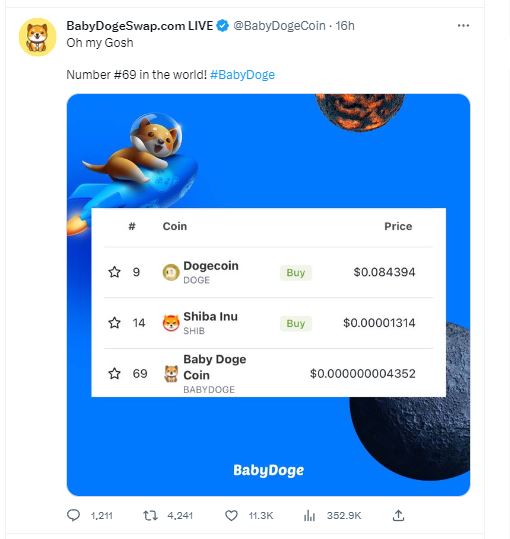
Task: Click the blue verified badge
Action: [x=223, y=26]
